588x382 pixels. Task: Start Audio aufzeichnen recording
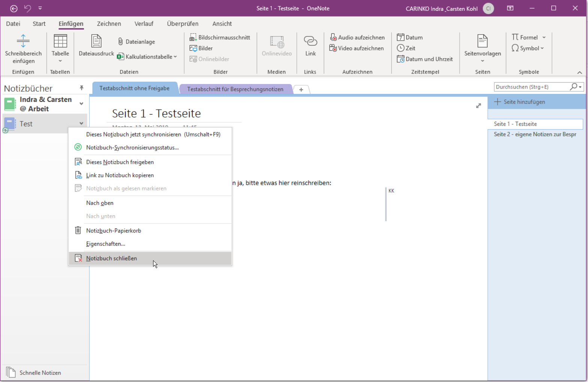[x=357, y=38]
